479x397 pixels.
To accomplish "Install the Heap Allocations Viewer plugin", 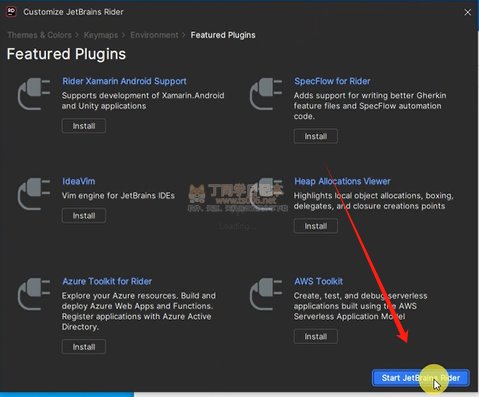I will pyautogui.click(x=316, y=226).
